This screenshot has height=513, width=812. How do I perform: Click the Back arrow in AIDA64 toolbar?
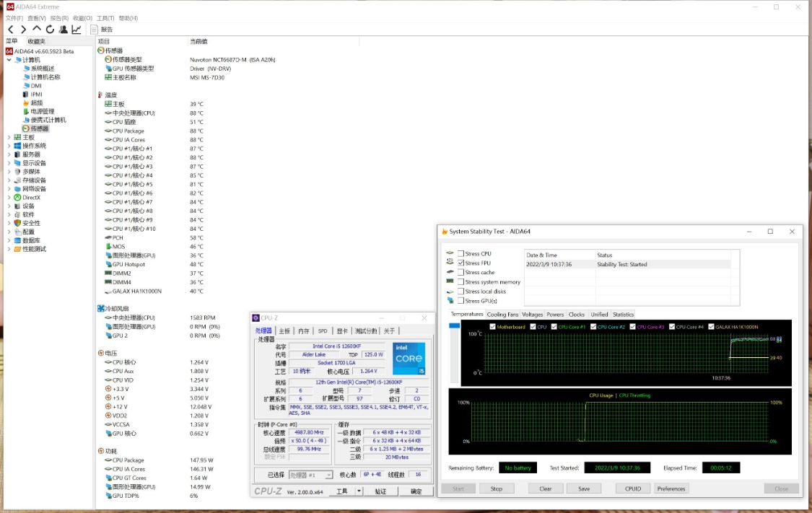coord(11,30)
